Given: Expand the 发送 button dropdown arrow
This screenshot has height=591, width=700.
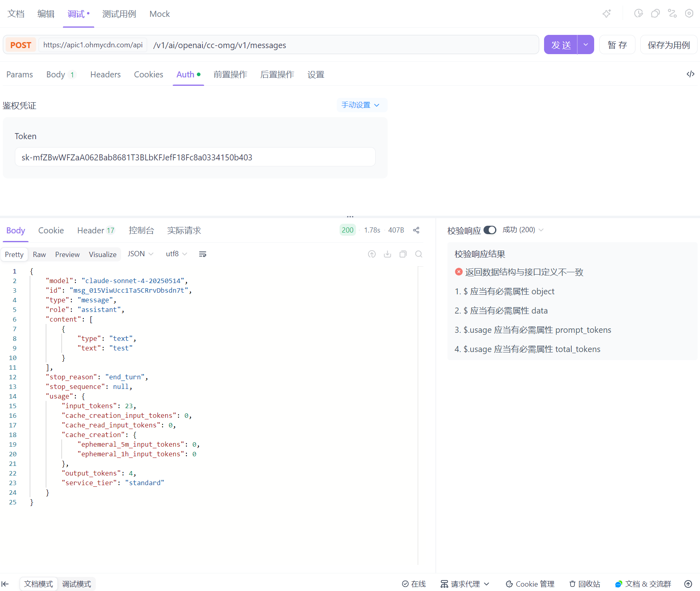Looking at the screenshot, I should [x=586, y=45].
